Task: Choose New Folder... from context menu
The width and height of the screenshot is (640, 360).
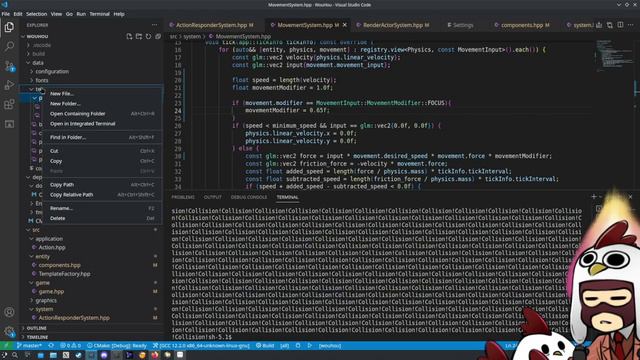Action: pos(102,104)
